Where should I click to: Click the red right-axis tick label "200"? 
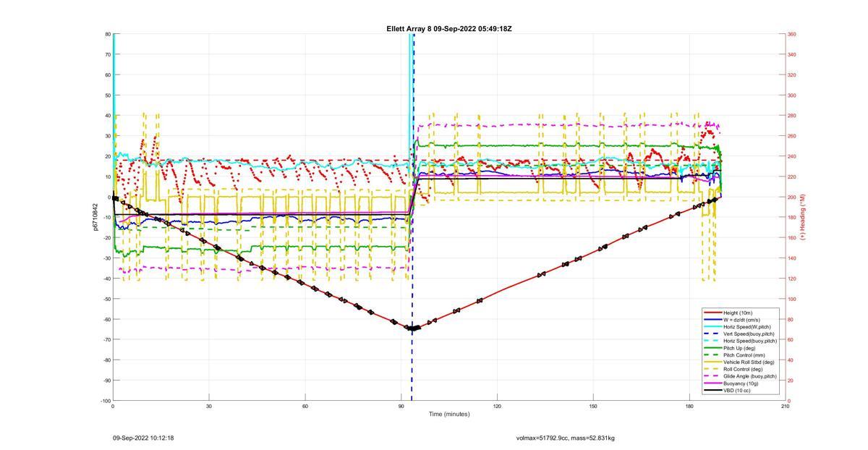click(791, 198)
